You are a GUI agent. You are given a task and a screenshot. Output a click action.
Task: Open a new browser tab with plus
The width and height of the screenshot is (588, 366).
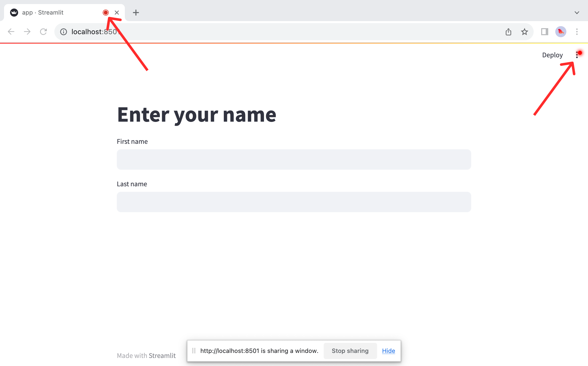135,12
